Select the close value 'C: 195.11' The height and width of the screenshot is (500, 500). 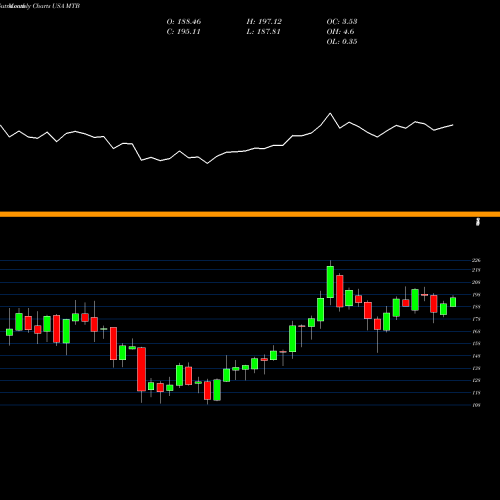pos(183,32)
